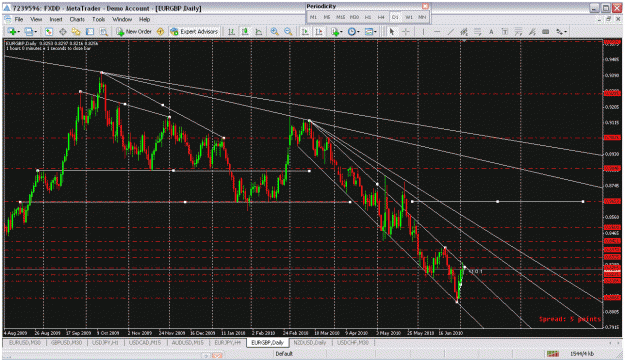
Task: Switch chart to bar chart style
Action: [x=231, y=31]
